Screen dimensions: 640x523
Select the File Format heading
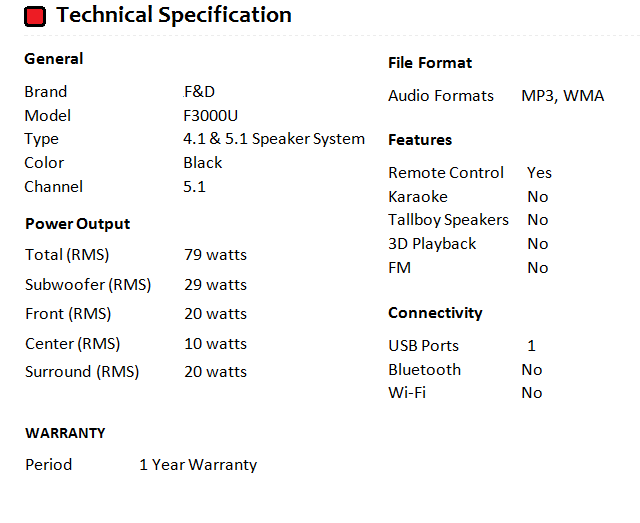pos(430,63)
